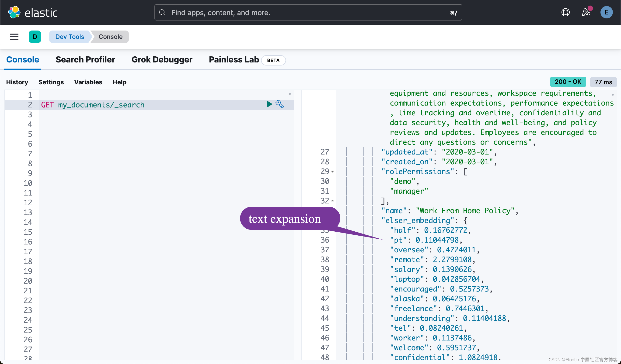Open the Variables panel

coord(88,82)
